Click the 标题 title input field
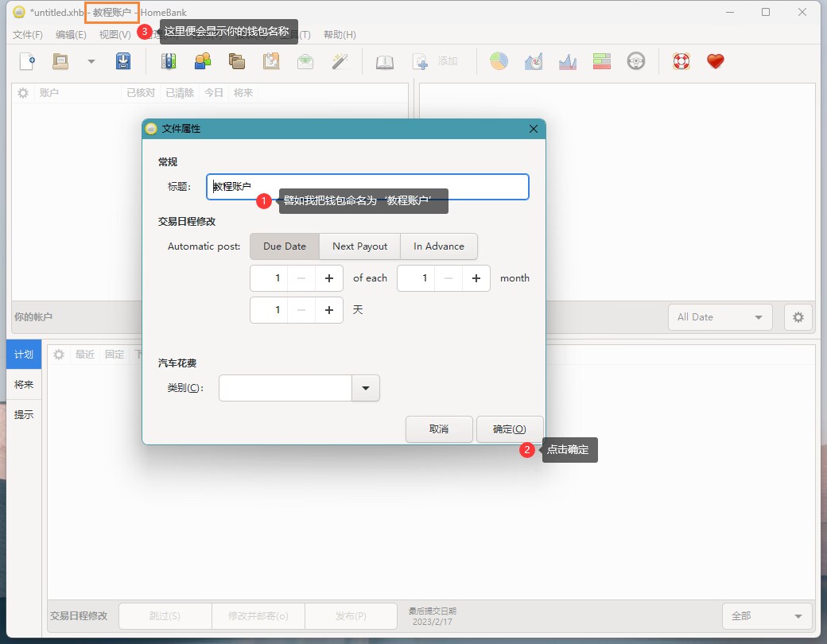 click(367, 187)
